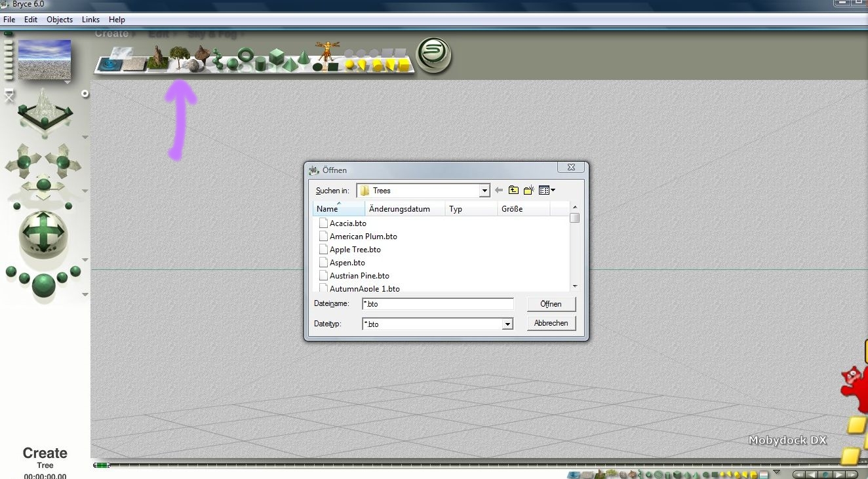Open the Edit menu

(31, 20)
